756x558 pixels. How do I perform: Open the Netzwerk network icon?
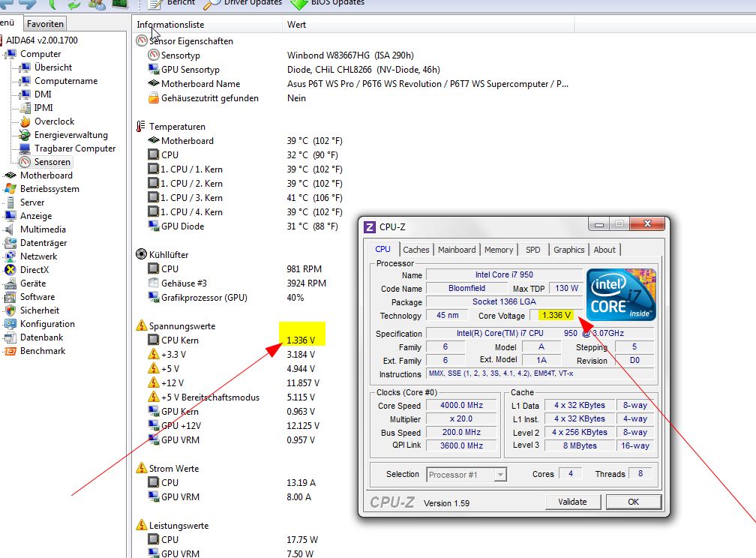[x=10, y=256]
